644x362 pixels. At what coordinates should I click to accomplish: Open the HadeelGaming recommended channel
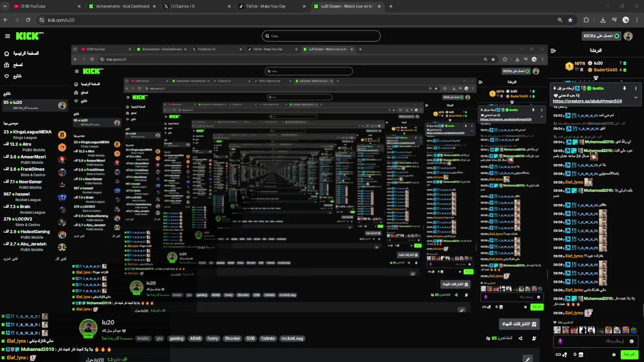(x=34, y=234)
